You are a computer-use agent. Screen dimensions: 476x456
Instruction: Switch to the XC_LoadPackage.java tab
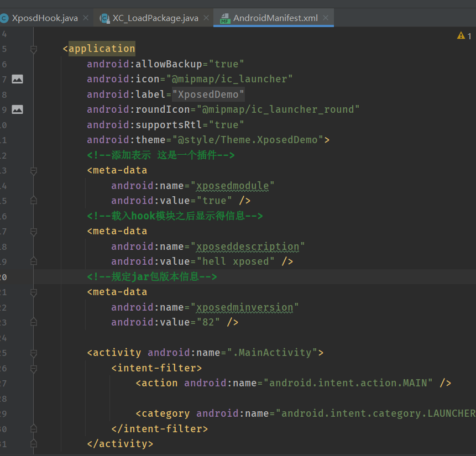(155, 18)
